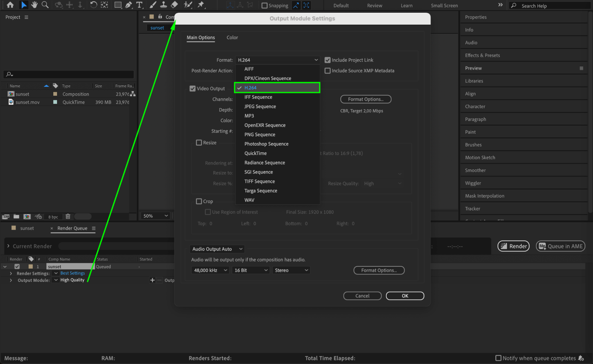Switch to the Color tab
Image resolution: width=593 pixels, height=364 pixels.
point(232,38)
